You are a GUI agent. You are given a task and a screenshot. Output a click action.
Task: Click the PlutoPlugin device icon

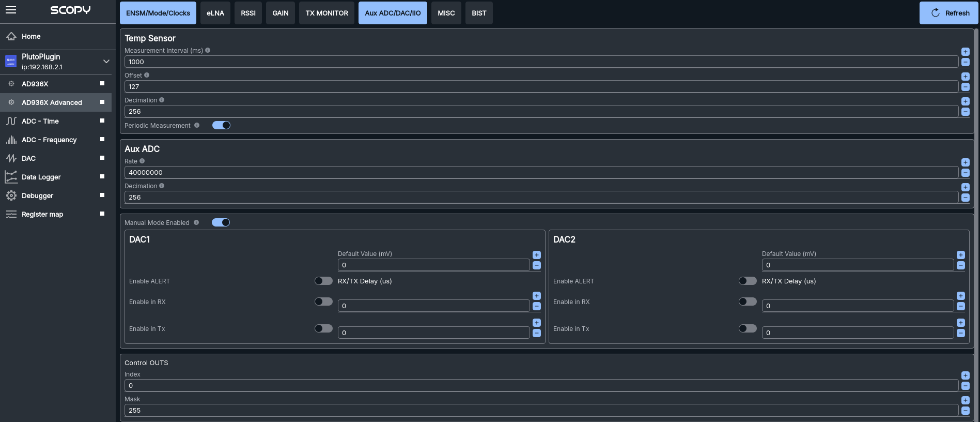[11, 61]
